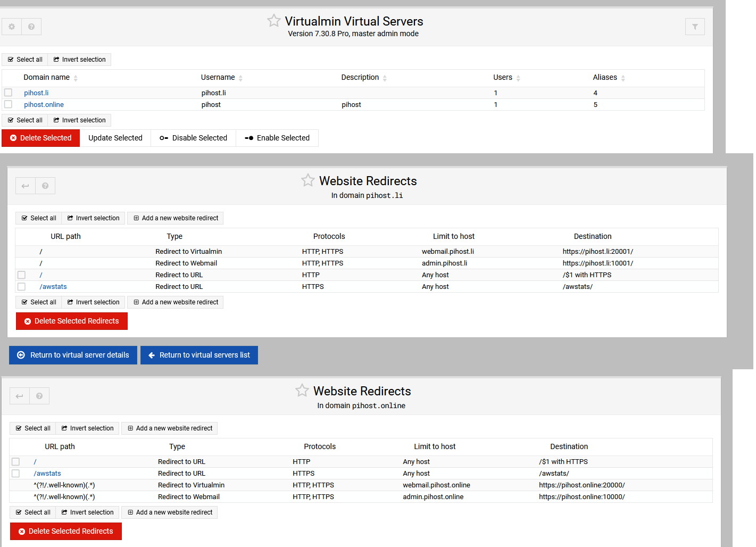Image resolution: width=756 pixels, height=547 pixels.
Task: Select all servers above the domain table
Action: click(x=25, y=60)
